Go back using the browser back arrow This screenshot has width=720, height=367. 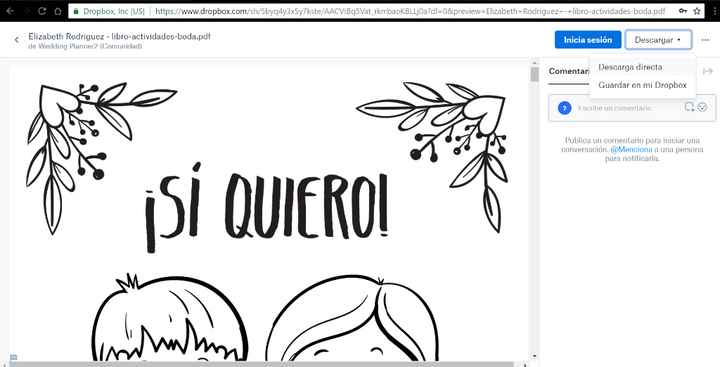pos(10,11)
